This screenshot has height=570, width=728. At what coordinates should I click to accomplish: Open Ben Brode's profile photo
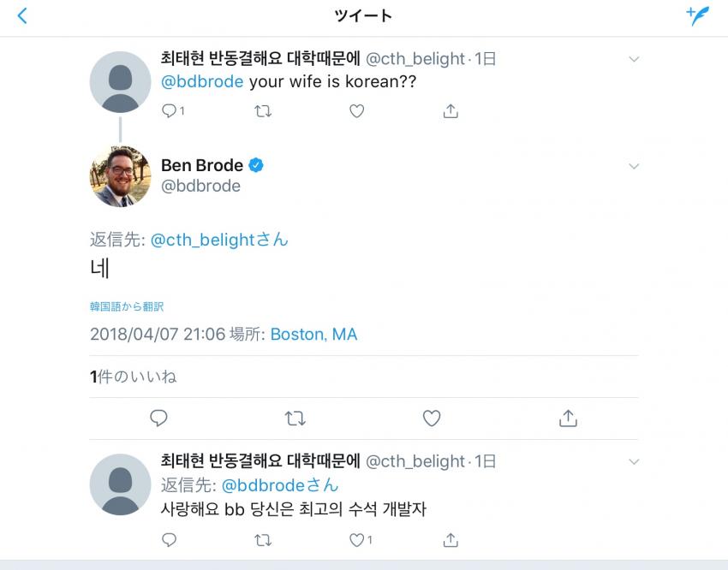pos(120,175)
